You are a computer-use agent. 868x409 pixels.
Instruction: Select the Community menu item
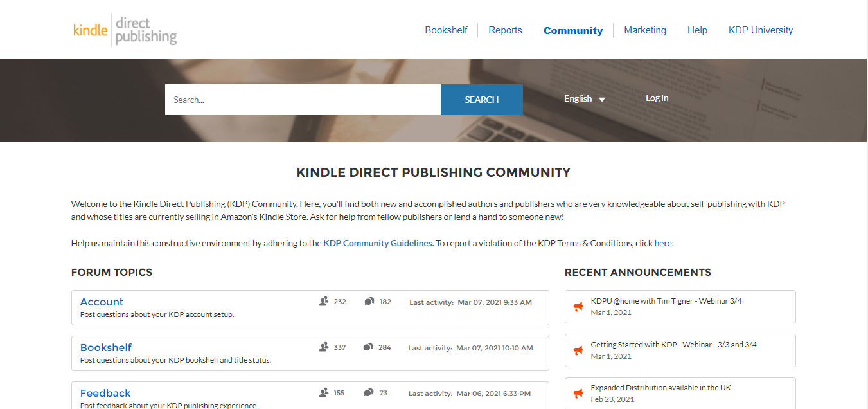point(573,30)
